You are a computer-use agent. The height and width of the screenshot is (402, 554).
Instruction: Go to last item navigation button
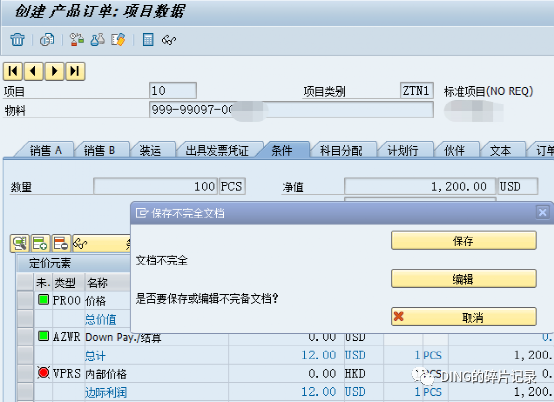(x=75, y=71)
